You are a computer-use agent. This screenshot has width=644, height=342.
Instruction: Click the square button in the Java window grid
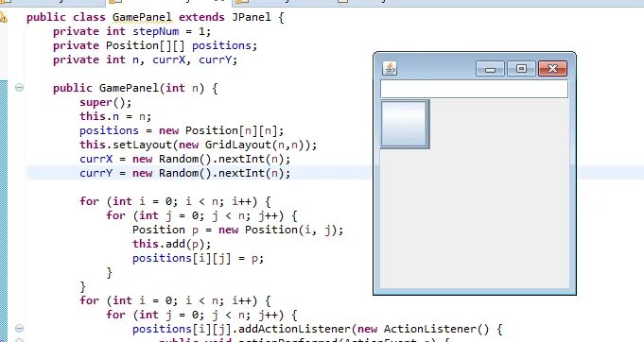405,124
